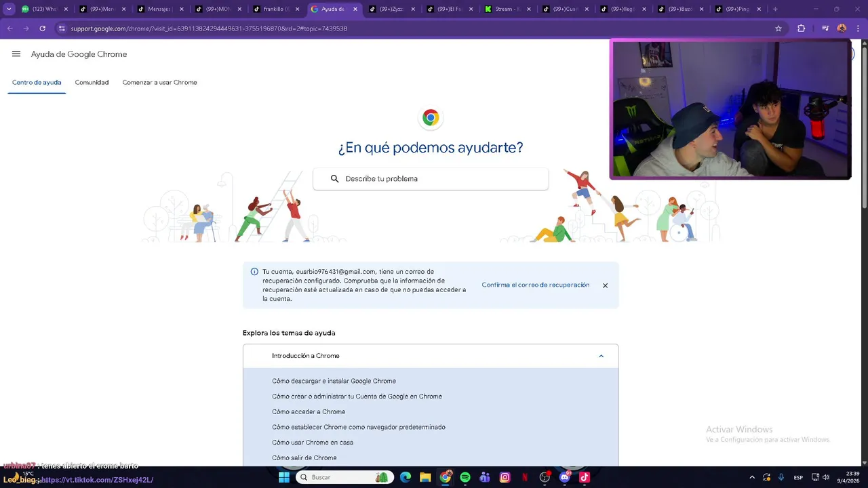
Task: Click the Describe tu problema search field
Action: (x=431, y=179)
